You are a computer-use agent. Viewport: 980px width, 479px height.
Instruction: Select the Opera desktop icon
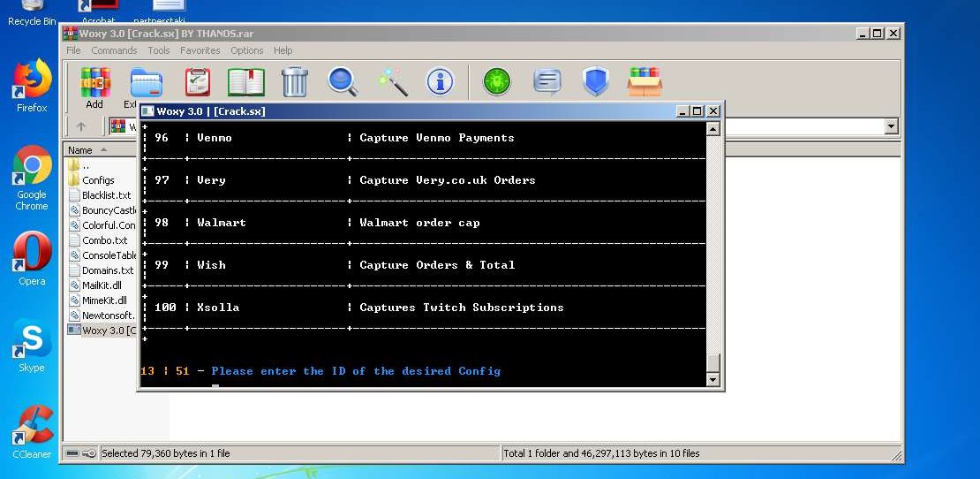pos(32,258)
